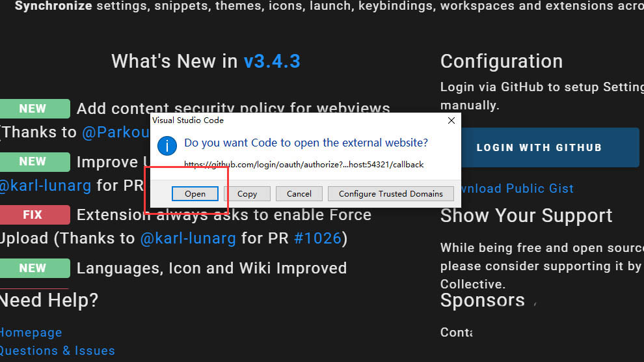Viewport: 644px width, 362px height.
Task: Click NEW badge beside content security policy
Action: coord(34,109)
